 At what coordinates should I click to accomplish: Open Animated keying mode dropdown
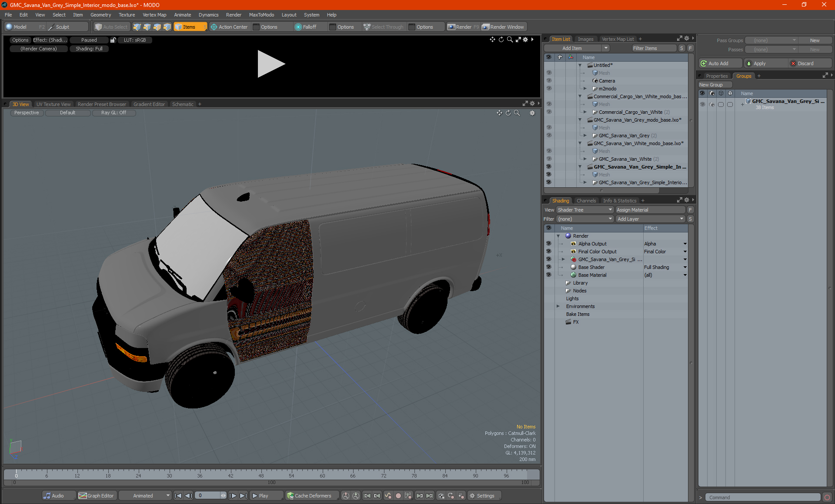(x=145, y=496)
